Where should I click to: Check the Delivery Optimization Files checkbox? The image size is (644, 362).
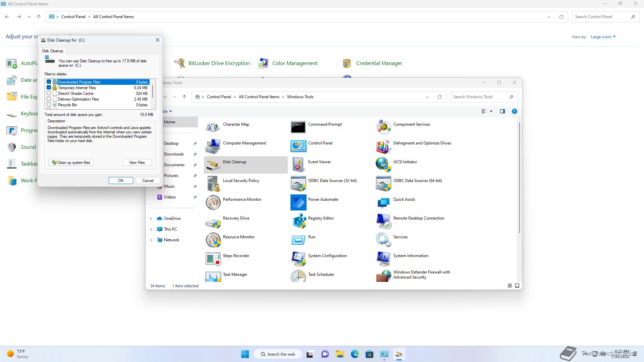point(49,99)
